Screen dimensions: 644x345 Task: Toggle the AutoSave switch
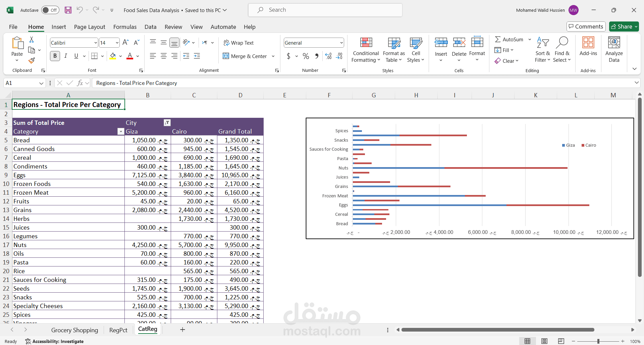pyautogui.click(x=50, y=10)
